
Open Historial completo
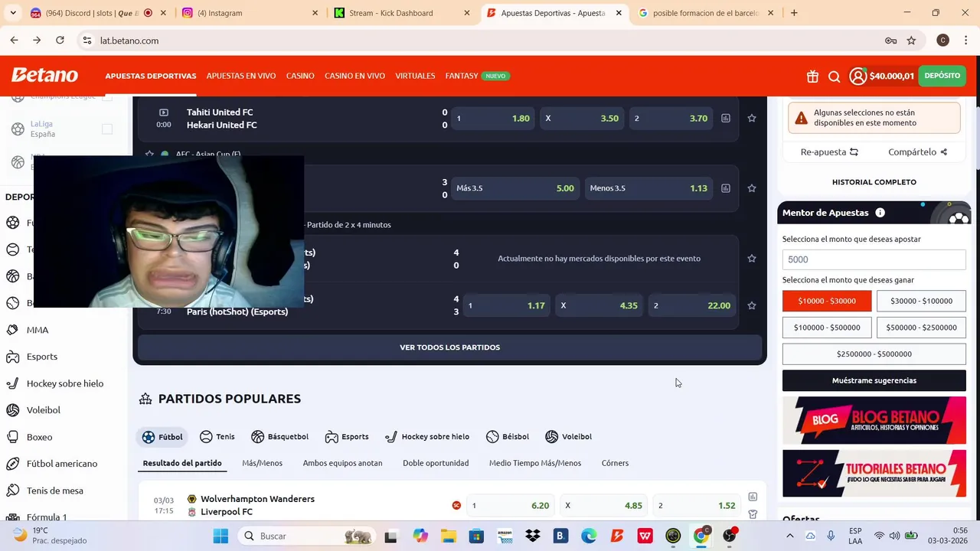click(x=874, y=182)
